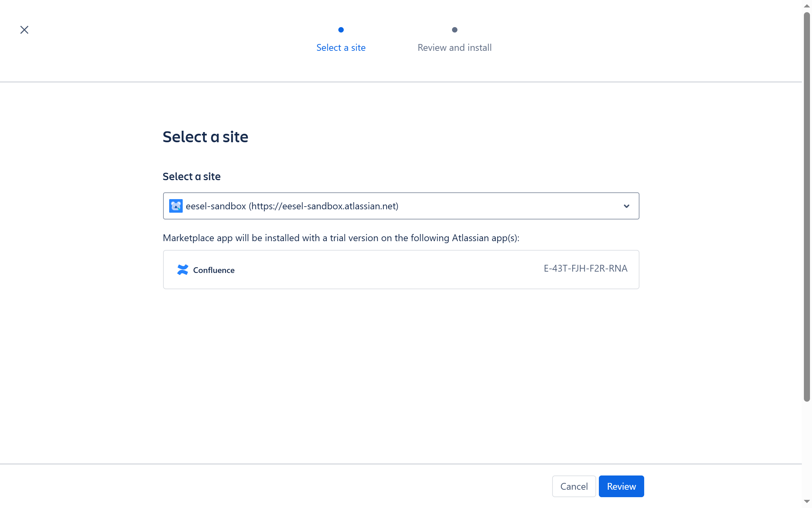This screenshot has height=508, width=812.
Task: Click the blue Select a site step dot
Action: click(x=341, y=30)
